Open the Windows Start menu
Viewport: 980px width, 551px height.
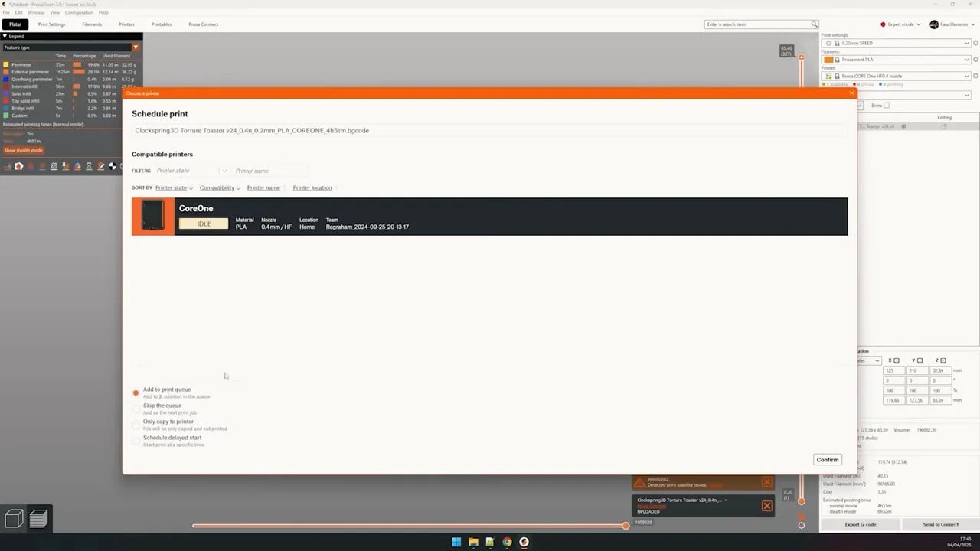pyautogui.click(x=456, y=542)
